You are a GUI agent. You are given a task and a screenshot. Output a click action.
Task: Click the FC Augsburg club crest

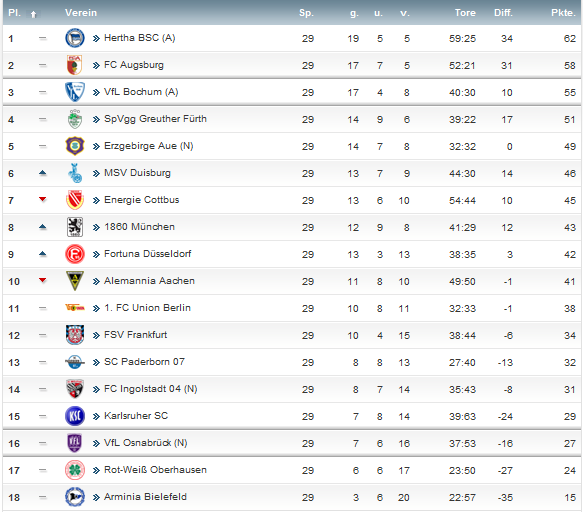coord(74,65)
